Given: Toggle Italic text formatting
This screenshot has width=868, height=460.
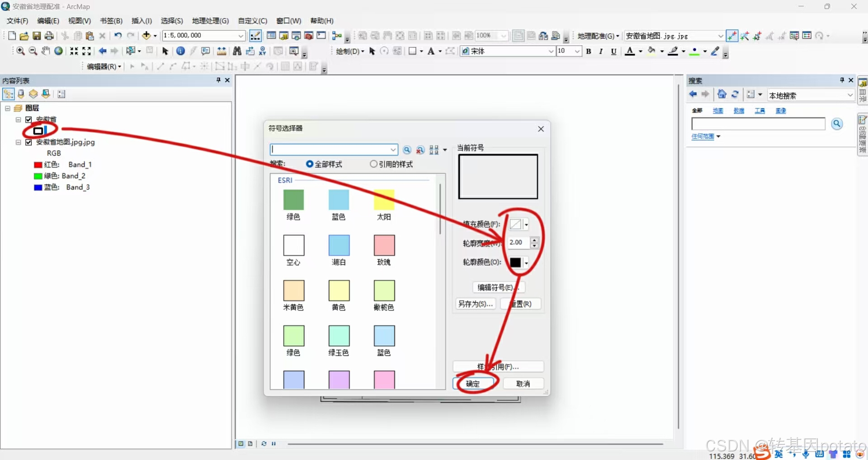Looking at the screenshot, I should pyautogui.click(x=601, y=52).
